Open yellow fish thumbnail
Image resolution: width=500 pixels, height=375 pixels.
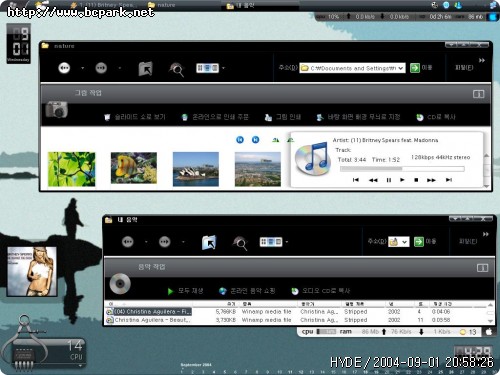click(x=134, y=168)
